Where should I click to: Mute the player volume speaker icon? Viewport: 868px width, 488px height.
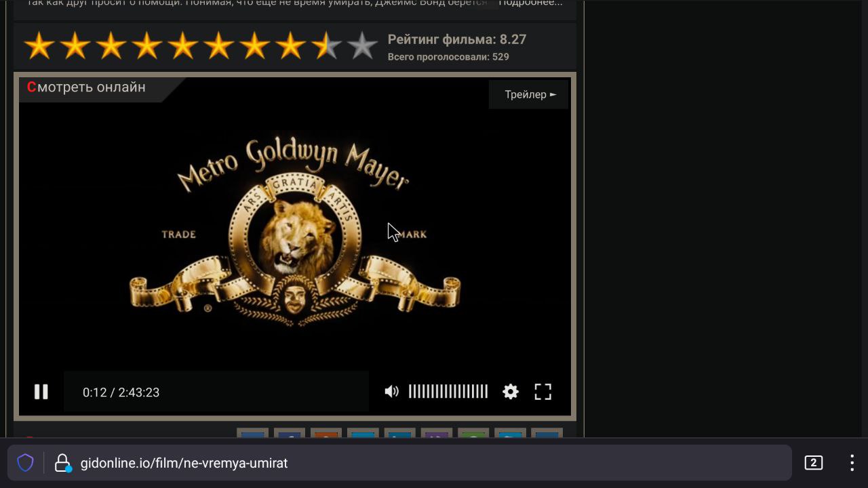[391, 392]
